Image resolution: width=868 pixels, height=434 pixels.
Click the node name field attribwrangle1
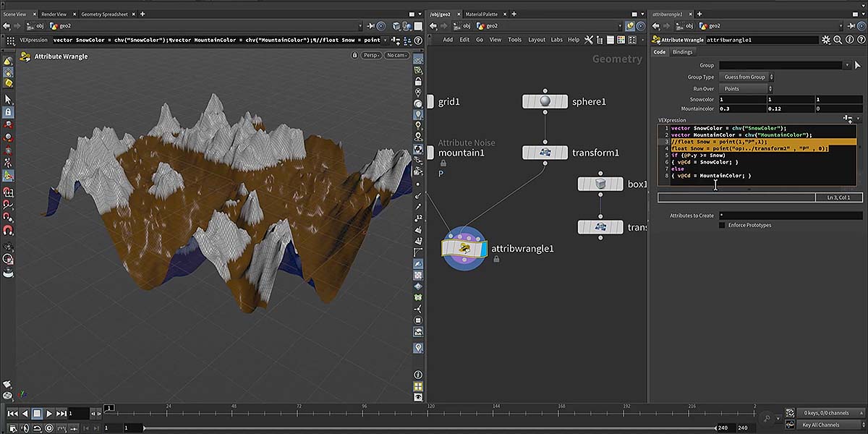click(x=762, y=40)
